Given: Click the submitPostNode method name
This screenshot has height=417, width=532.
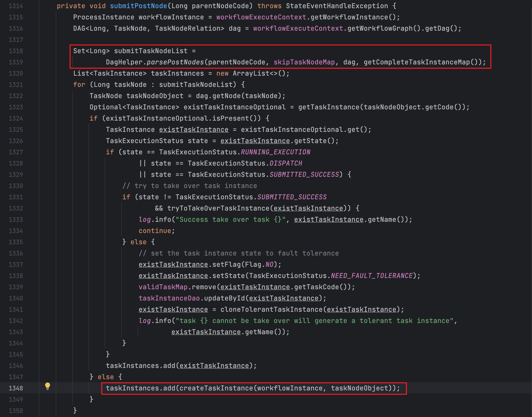Looking at the screenshot, I should point(138,6).
